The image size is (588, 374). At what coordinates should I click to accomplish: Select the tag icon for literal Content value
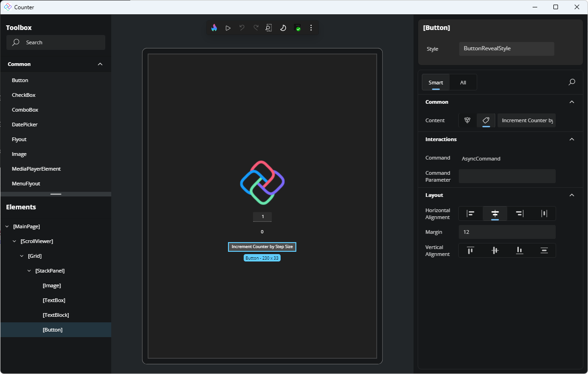(486, 120)
